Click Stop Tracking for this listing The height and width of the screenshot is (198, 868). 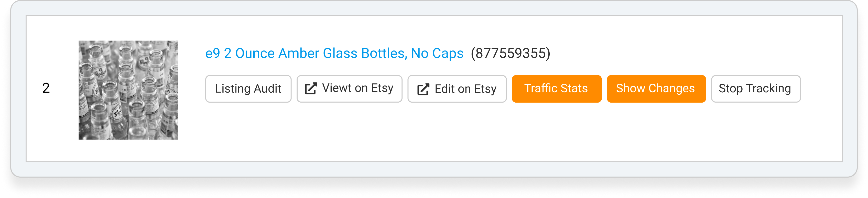pyautogui.click(x=756, y=89)
